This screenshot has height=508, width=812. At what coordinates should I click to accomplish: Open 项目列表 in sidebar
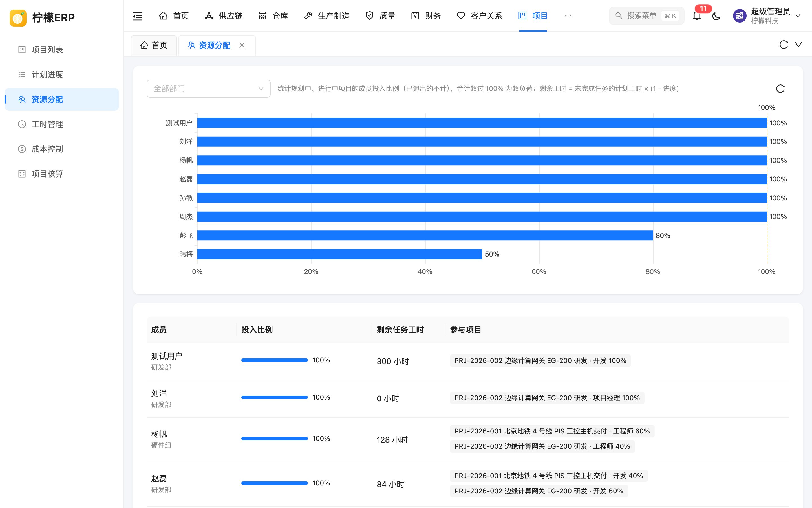tap(62, 50)
